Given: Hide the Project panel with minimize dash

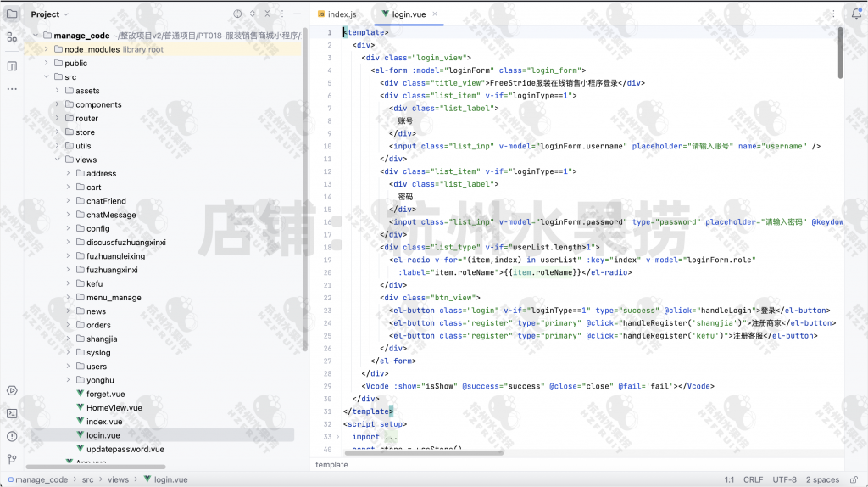Looking at the screenshot, I should tap(297, 14).
